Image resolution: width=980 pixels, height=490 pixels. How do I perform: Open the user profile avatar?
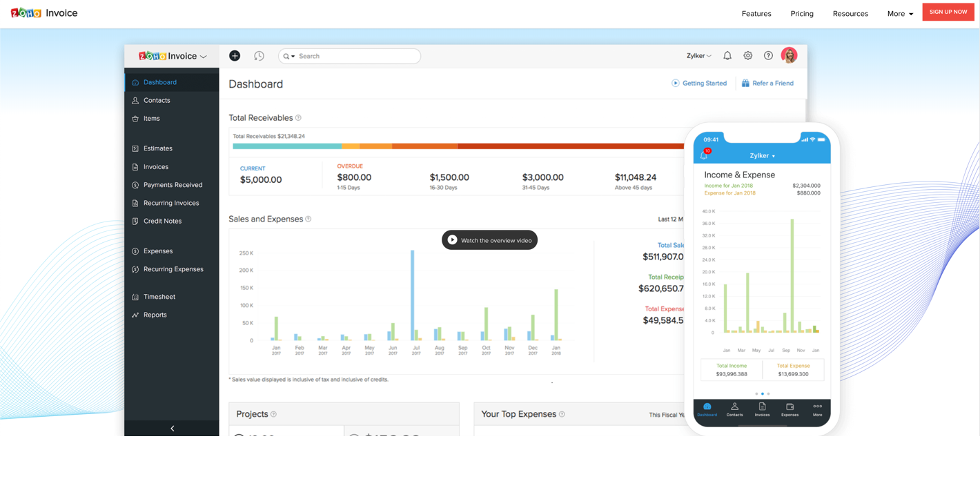[789, 55]
